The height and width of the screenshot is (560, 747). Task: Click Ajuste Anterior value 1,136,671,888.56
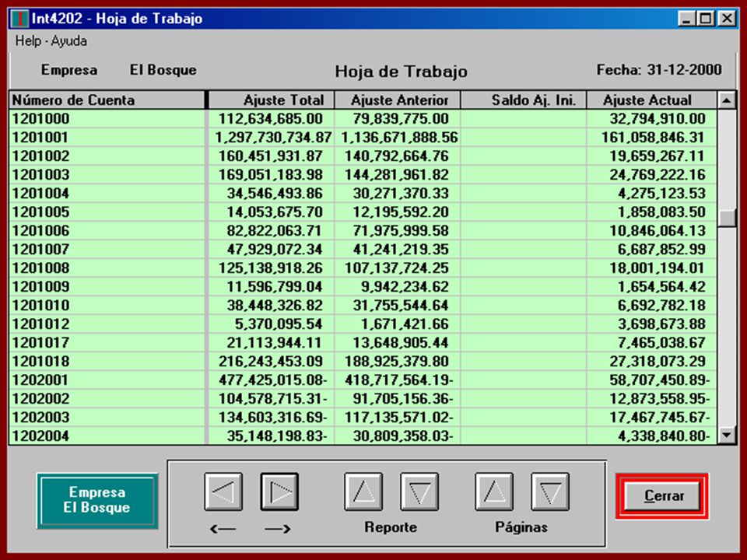tap(399, 137)
